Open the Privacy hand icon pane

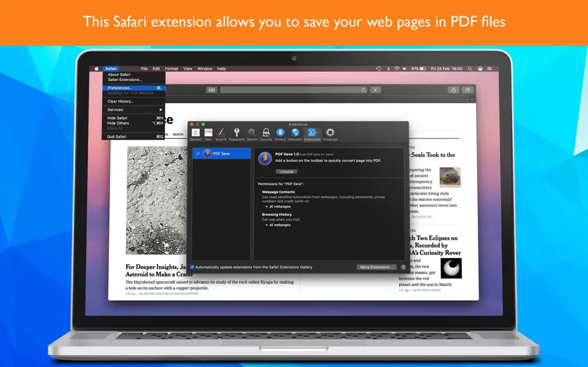pyautogui.click(x=280, y=134)
